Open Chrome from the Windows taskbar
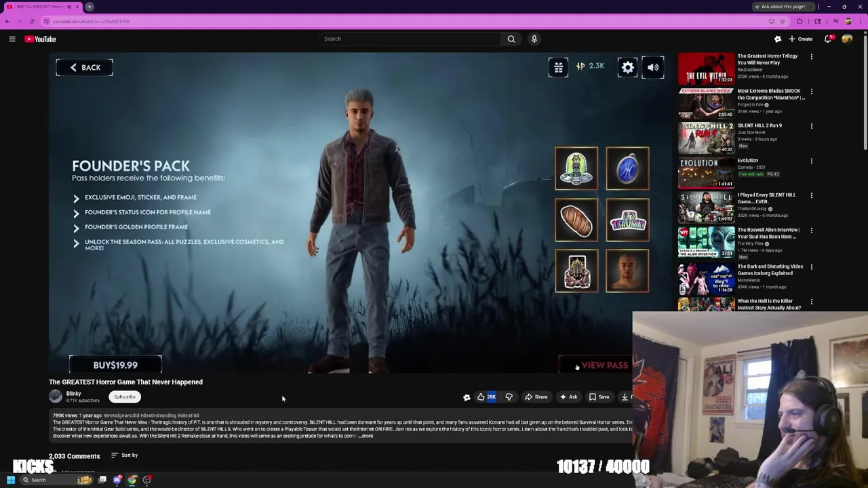This screenshot has width=868, height=488. tap(132, 480)
